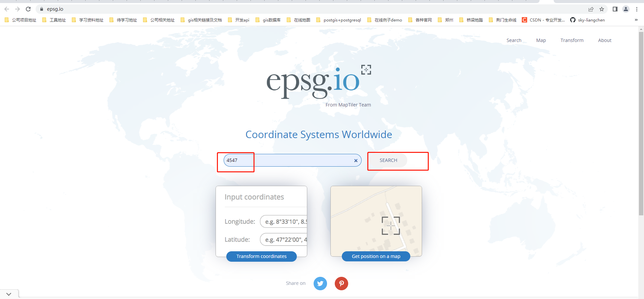Click Transform coordinates button

[x=262, y=256]
